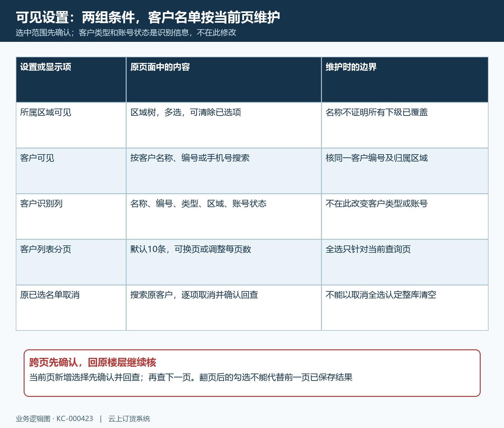Click the cell 核同一客户编号及归属区域
This screenshot has height=428, width=504.
coord(405,171)
